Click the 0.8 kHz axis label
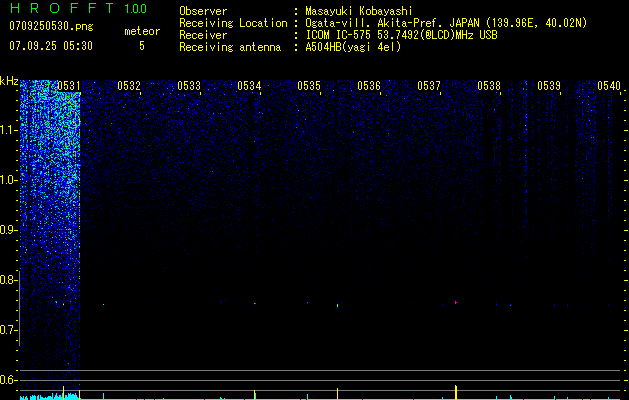Image resolution: width=629 pixels, height=400 pixels. click(x=8, y=280)
